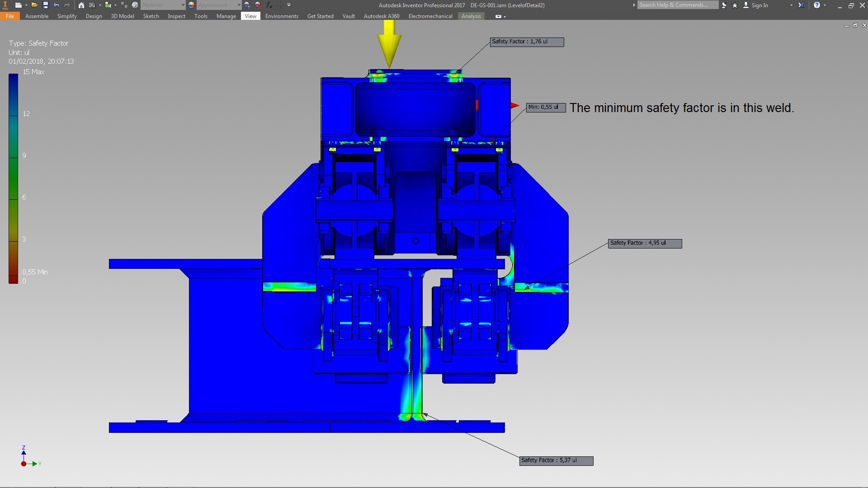This screenshot has width=868, height=488.
Task: Open the Autodesk Exchange Apps icon
Action: 801,5
